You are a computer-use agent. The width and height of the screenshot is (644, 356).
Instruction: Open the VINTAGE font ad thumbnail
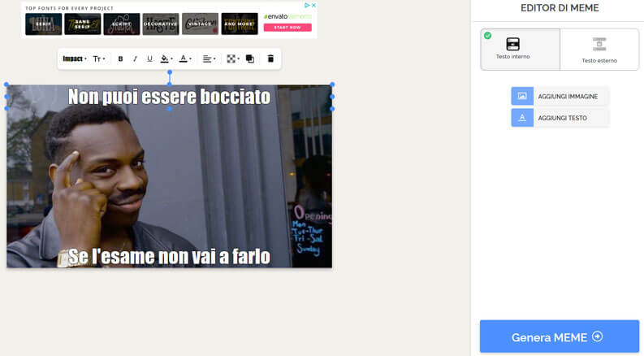pos(200,24)
